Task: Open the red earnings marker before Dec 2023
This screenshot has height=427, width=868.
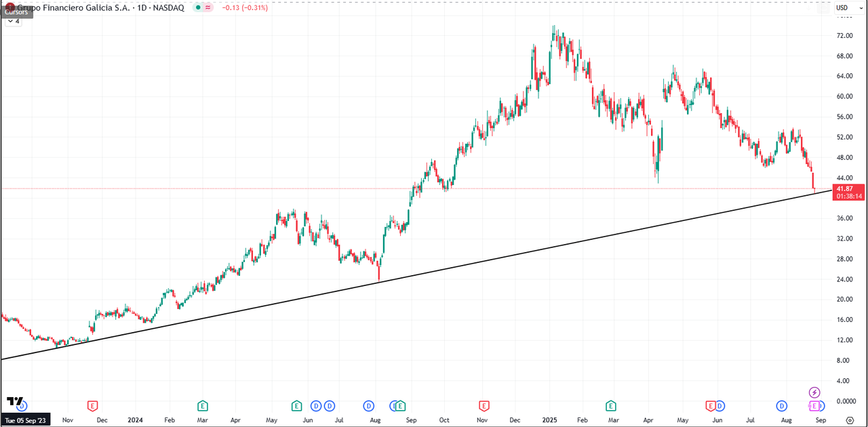Action: click(93, 406)
